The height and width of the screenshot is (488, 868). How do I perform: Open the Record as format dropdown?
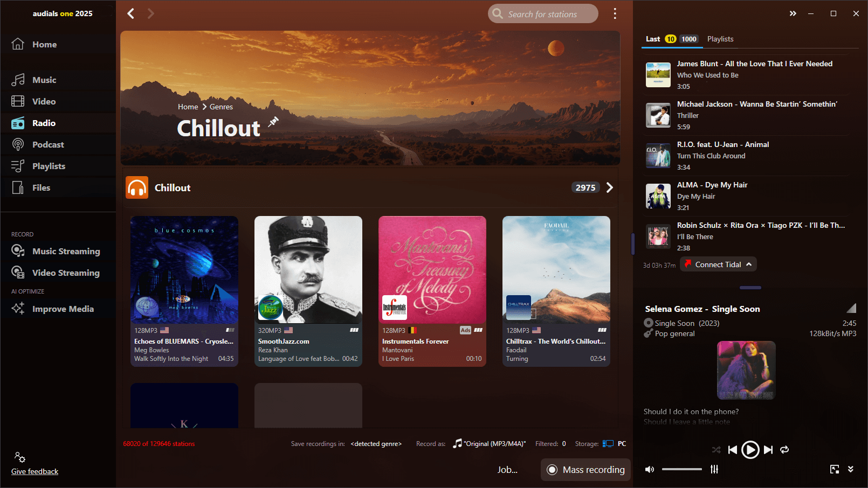pyautogui.click(x=490, y=444)
